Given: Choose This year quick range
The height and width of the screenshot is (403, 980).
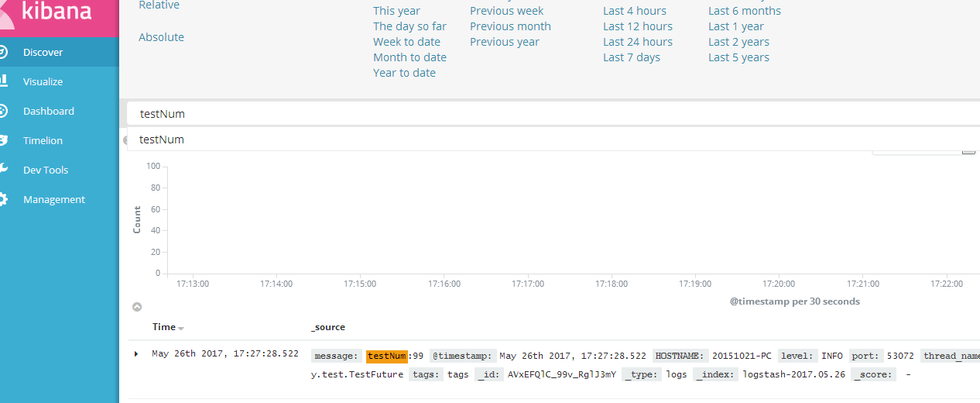Looking at the screenshot, I should click(x=396, y=11).
